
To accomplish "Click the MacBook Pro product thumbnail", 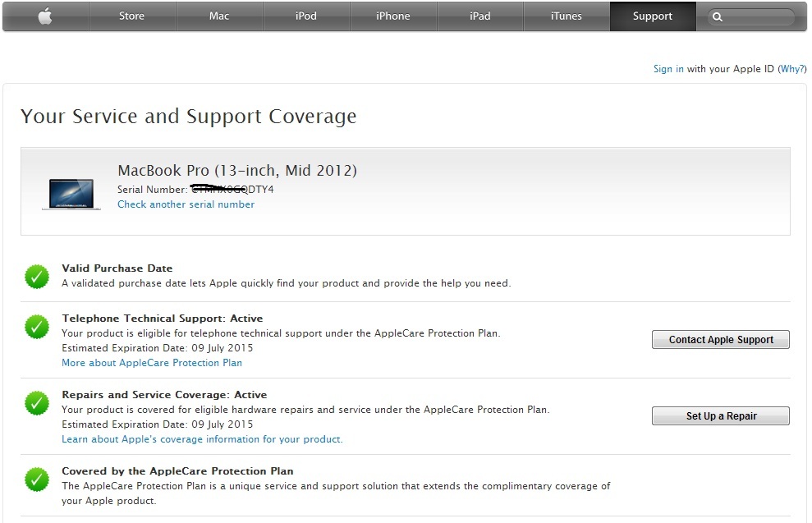I will point(71,194).
